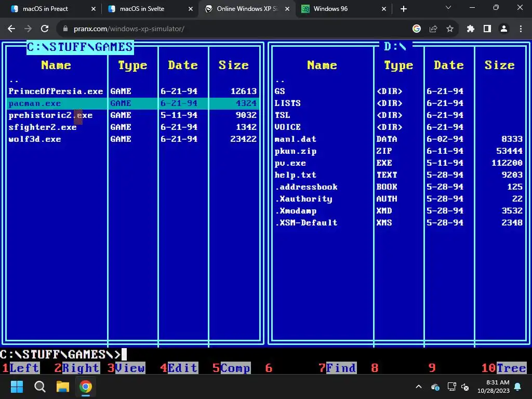Select .Xmodamp file
The image size is (532, 399).
coord(296,211)
